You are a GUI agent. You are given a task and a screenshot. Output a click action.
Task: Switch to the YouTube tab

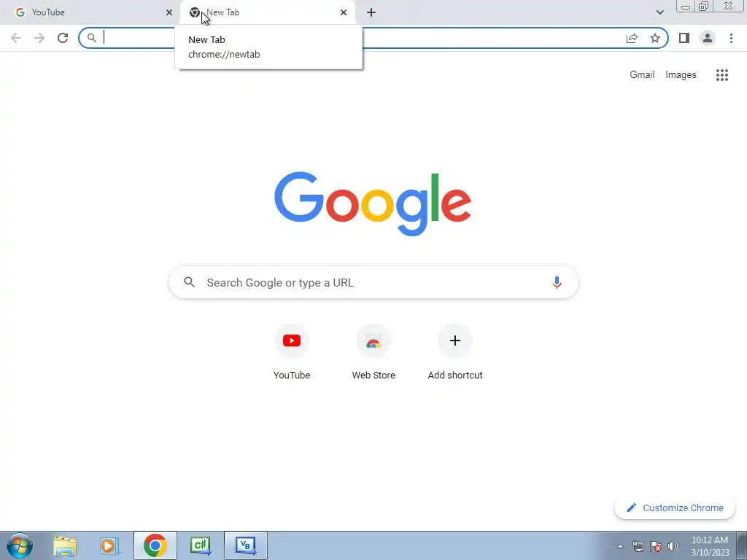pyautogui.click(x=90, y=12)
